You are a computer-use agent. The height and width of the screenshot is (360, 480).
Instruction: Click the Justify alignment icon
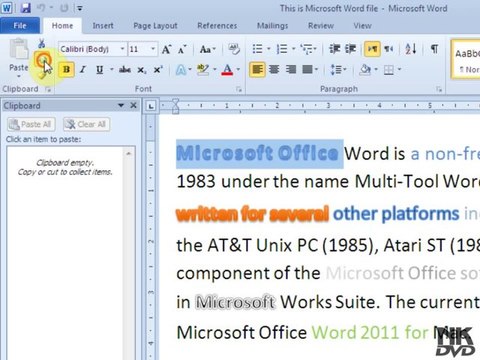click(x=307, y=69)
